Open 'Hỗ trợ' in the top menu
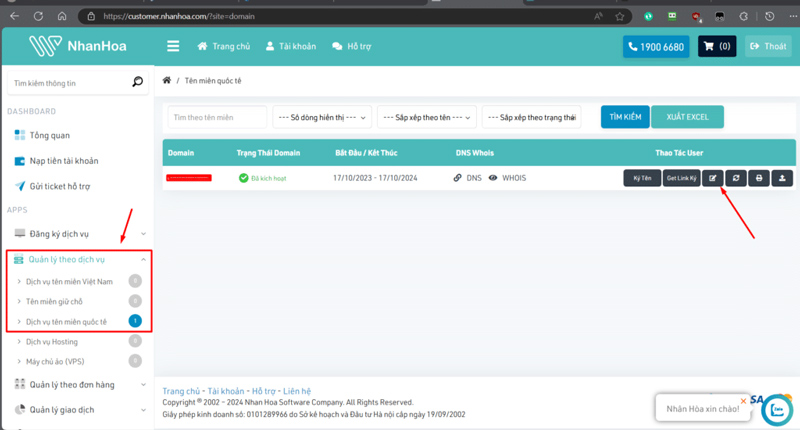The width and height of the screenshot is (800, 430). pyautogui.click(x=351, y=46)
